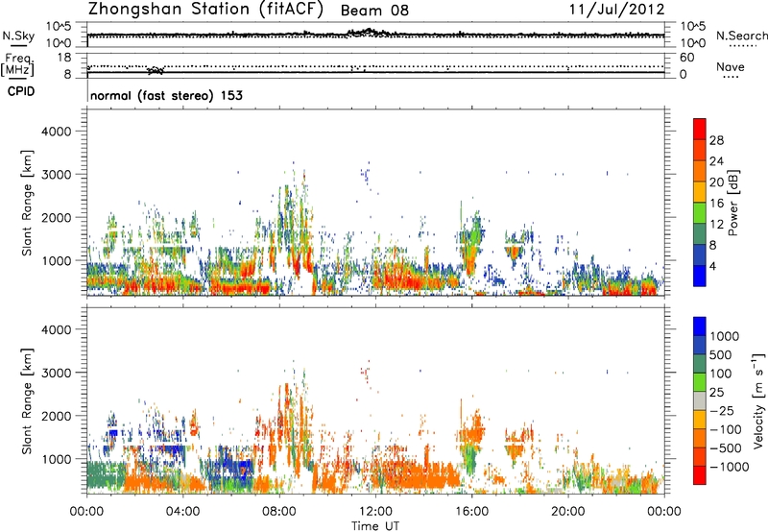The width and height of the screenshot is (768, 532).
Task: Click the '3000' tick on the velocity panel
Action: pos(57,373)
